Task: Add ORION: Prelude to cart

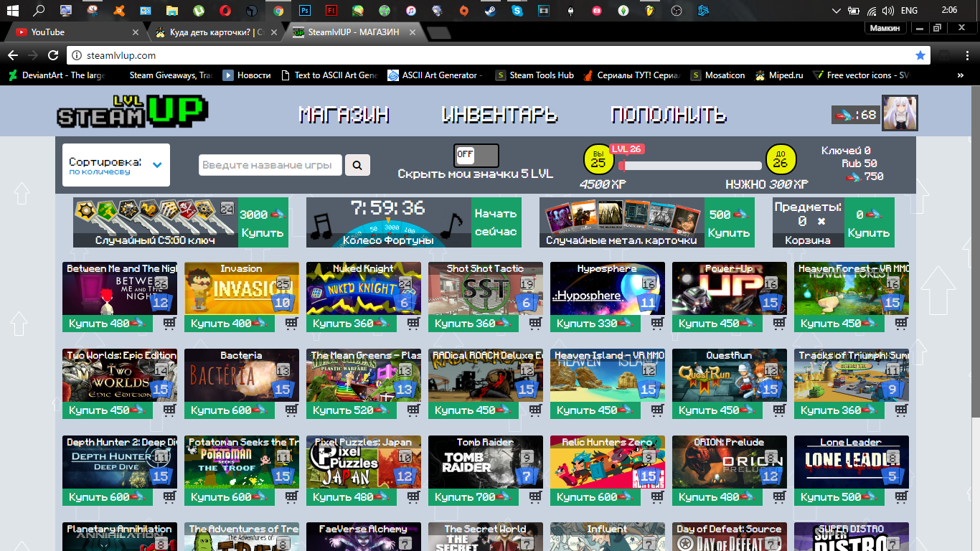Action: click(x=779, y=497)
